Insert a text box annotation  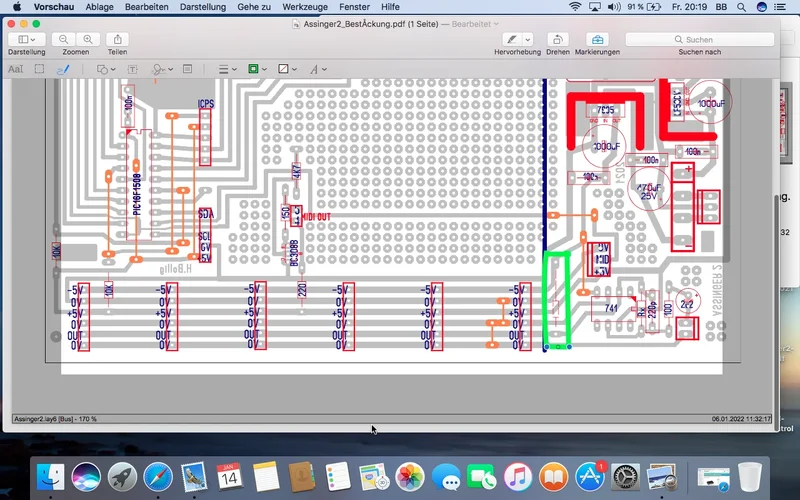pos(132,69)
